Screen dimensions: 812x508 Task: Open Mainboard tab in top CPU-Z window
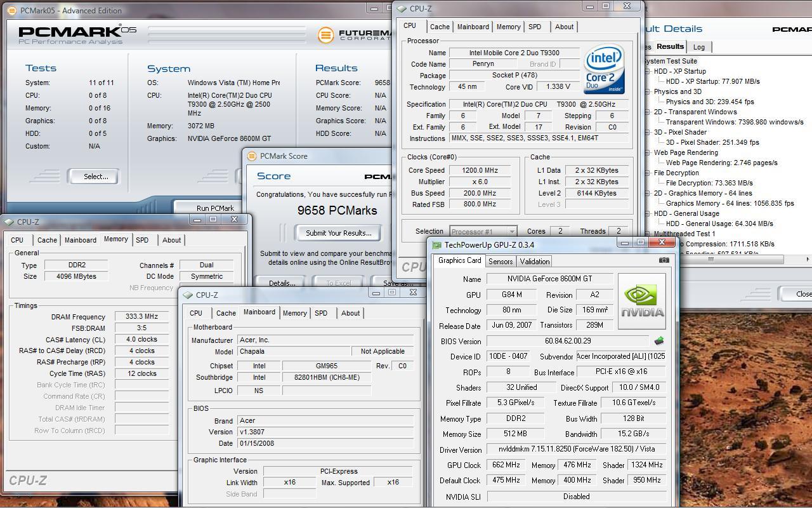473,27
